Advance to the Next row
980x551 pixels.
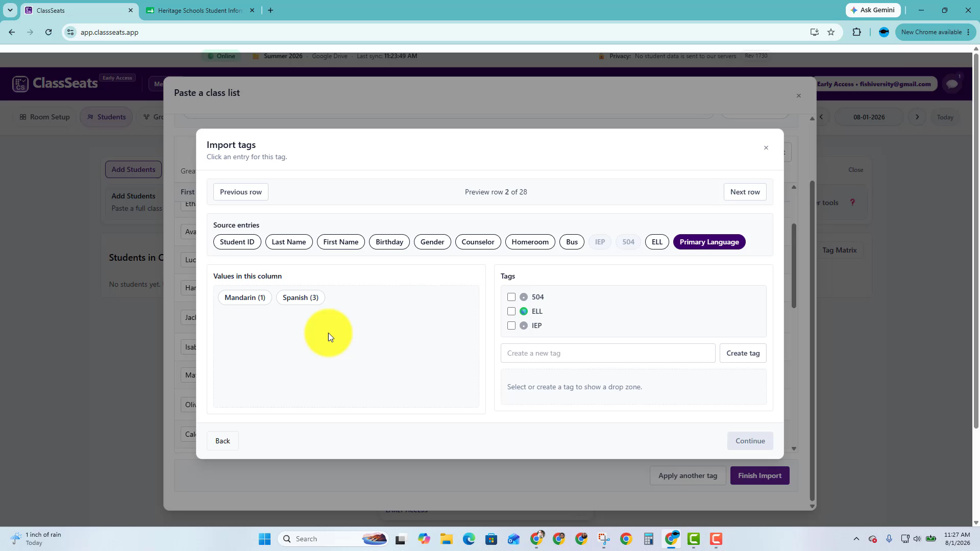click(x=745, y=192)
